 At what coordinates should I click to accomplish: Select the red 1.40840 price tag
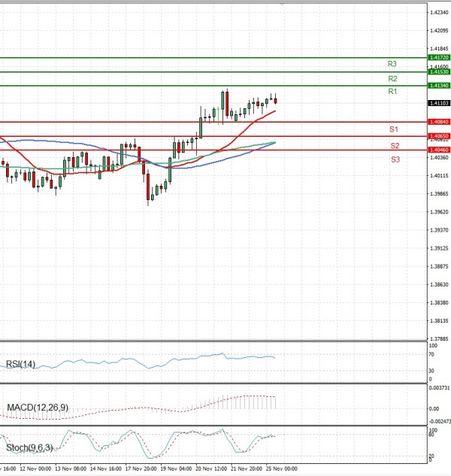438,122
